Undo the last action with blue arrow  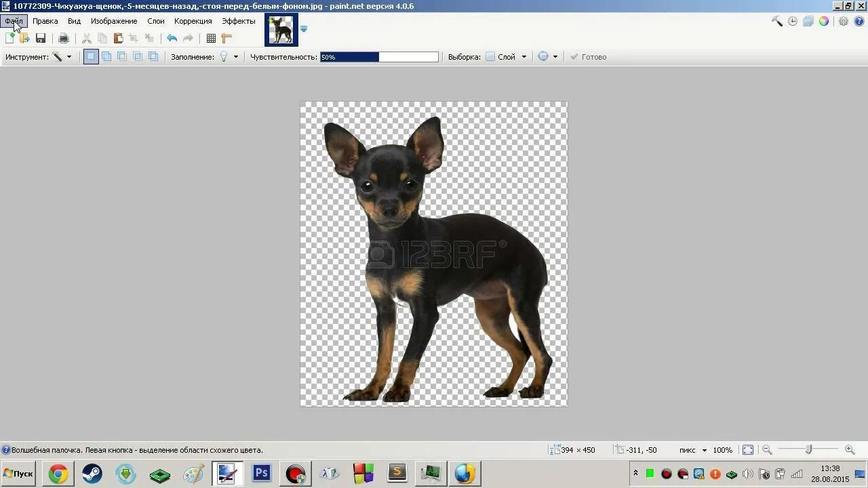172,39
